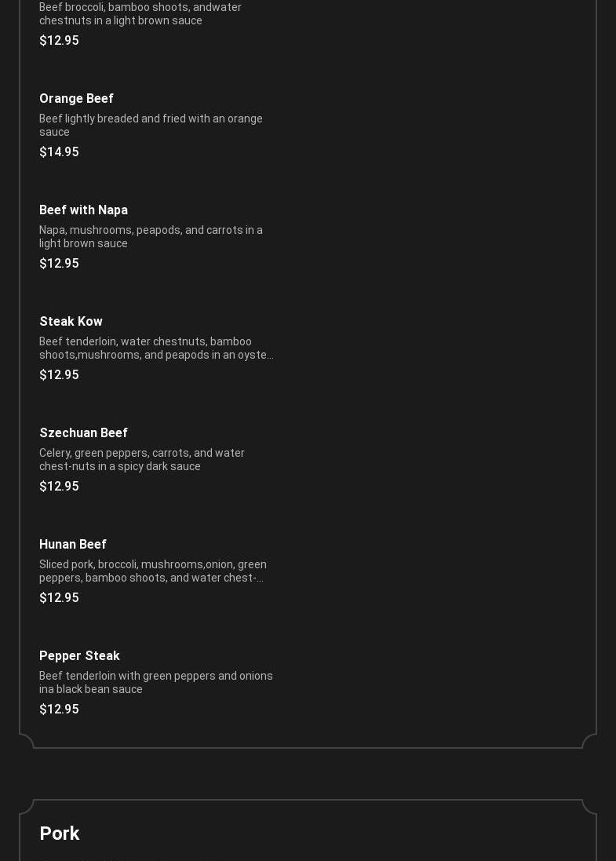
Task: Click the beef broccoli description at top
Action: pyautogui.click(x=140, y=13)
